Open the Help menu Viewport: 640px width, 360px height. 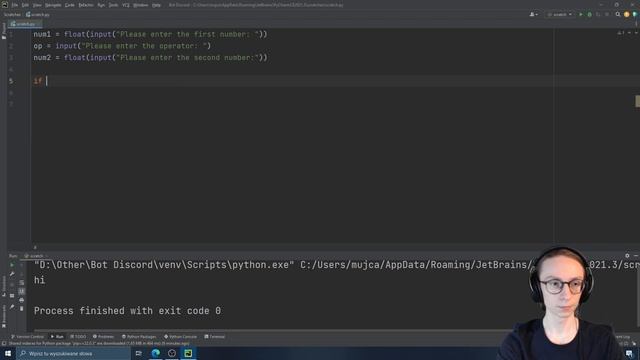[x=156, y=5]
